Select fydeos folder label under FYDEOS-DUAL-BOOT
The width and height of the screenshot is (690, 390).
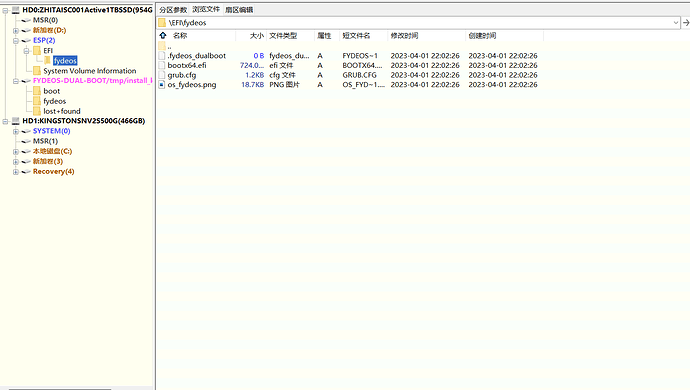click(55, 101)
